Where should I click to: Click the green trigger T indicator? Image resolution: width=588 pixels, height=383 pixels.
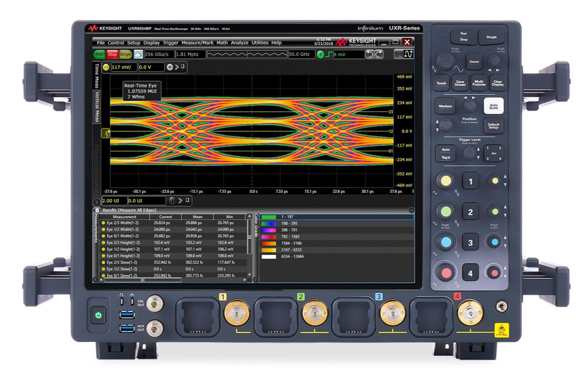click(321, 55)
